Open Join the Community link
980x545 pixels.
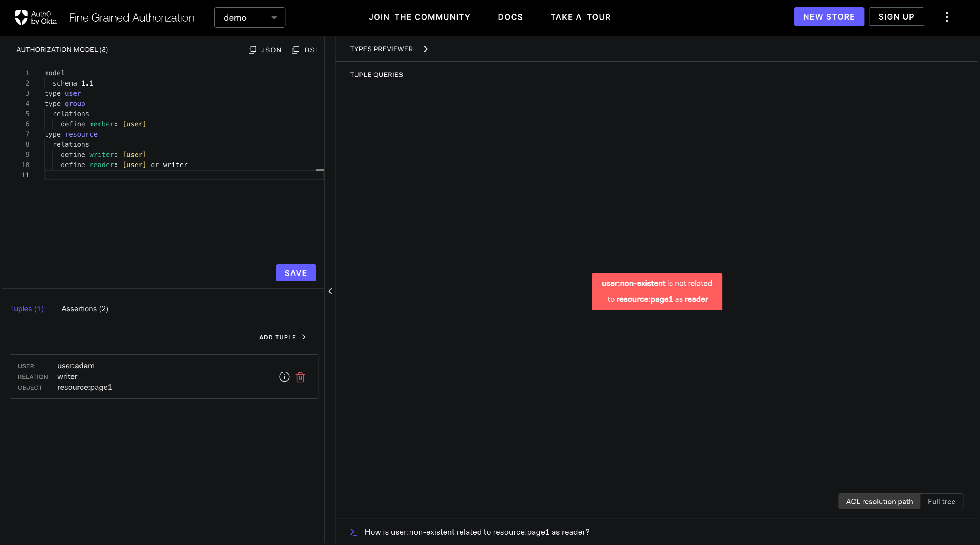pyautogui.click(x=419, y=17)
